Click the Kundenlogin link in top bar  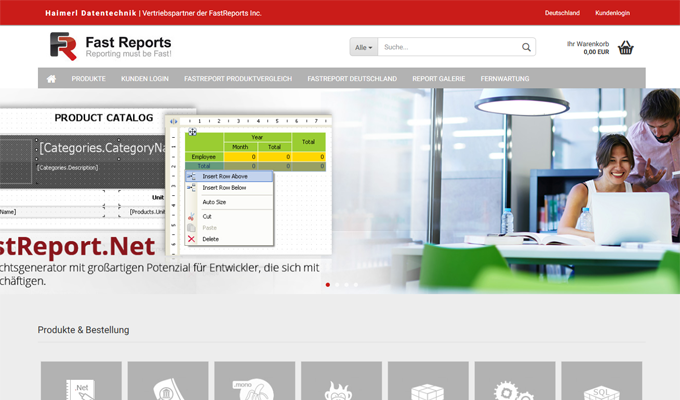(612, 13)
